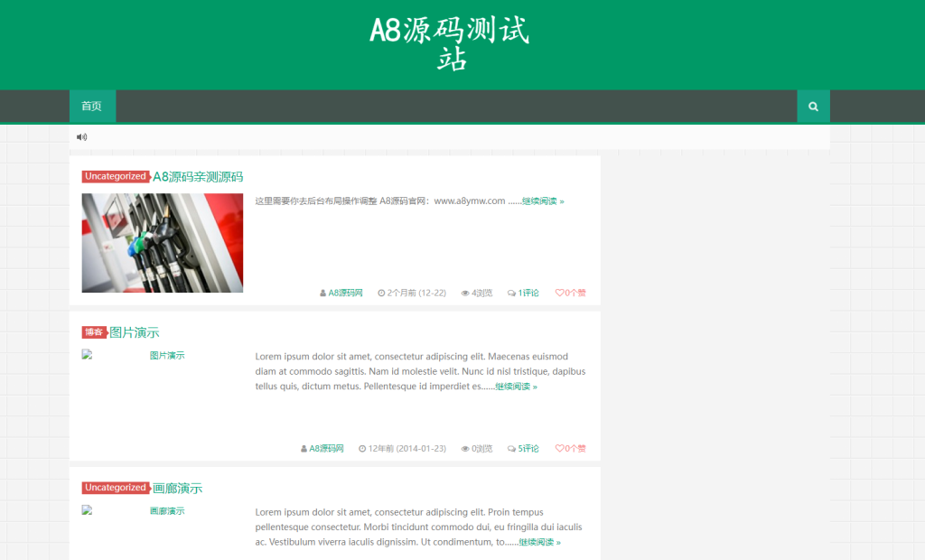Open the 博客 category tag
This screenshot has height=560, width=925.
(93, 332)
